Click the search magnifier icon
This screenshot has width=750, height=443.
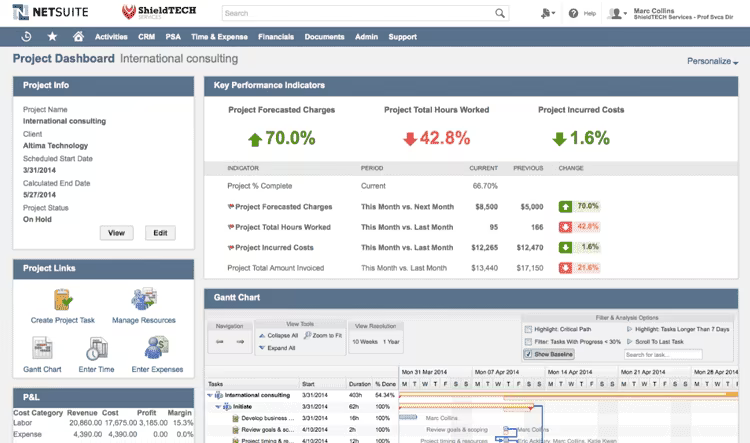click(500, 13)
